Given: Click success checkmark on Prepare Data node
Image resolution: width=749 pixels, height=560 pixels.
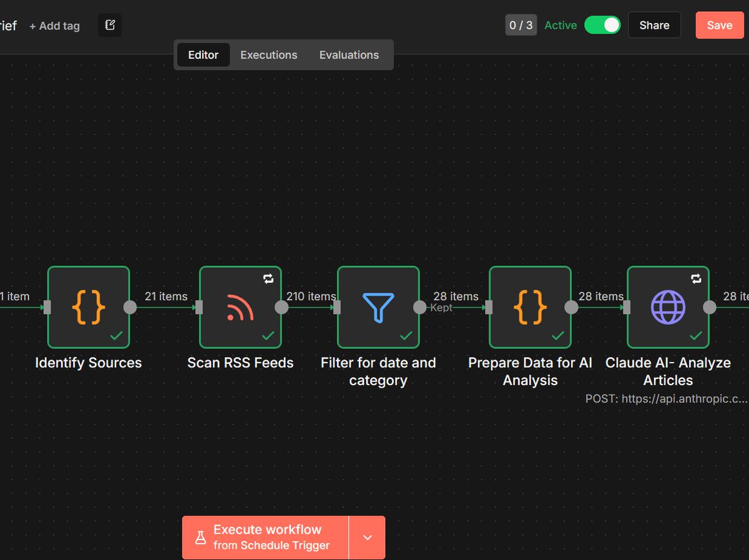Looking at the screenshot, I should tap(557, 336).
